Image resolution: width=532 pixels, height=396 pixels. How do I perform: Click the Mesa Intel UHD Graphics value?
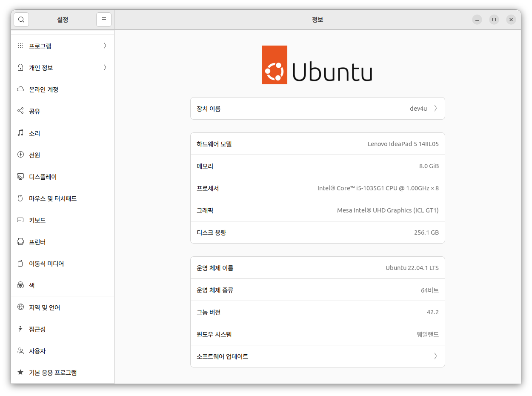coord(388,210)
